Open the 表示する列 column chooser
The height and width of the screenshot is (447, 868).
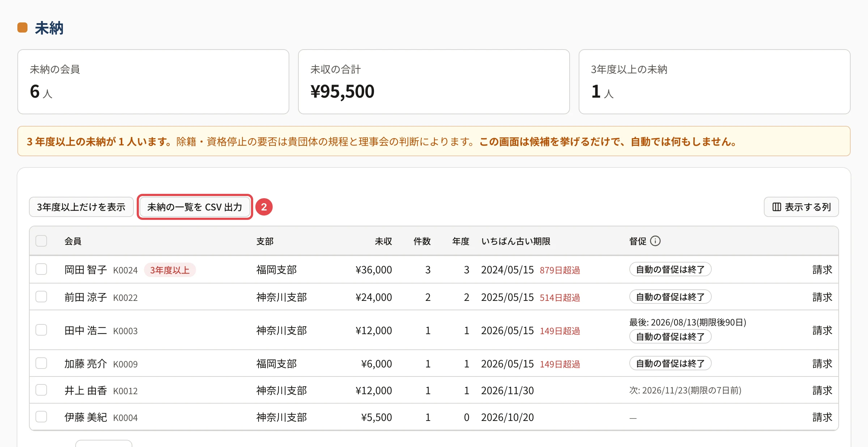(801, 207)
